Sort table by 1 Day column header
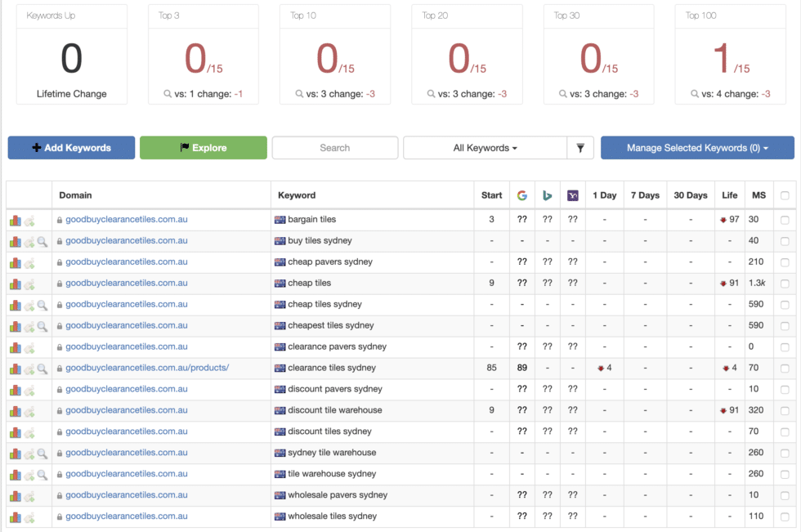The width and height of the screenshot is (801, 532). [604, 195]
